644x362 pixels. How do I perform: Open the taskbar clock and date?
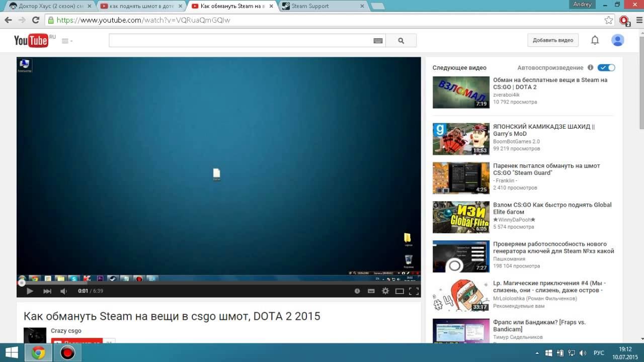(x=625, y=353)
